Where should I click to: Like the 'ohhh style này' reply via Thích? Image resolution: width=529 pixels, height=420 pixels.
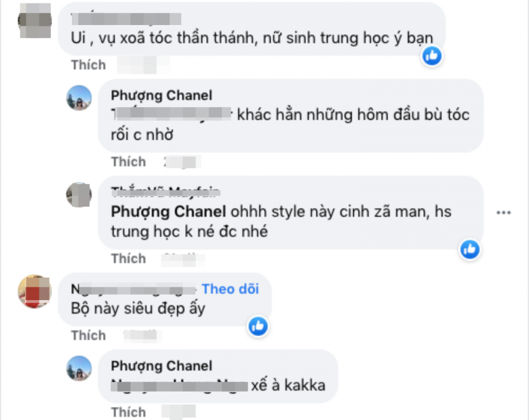[128, 259]
